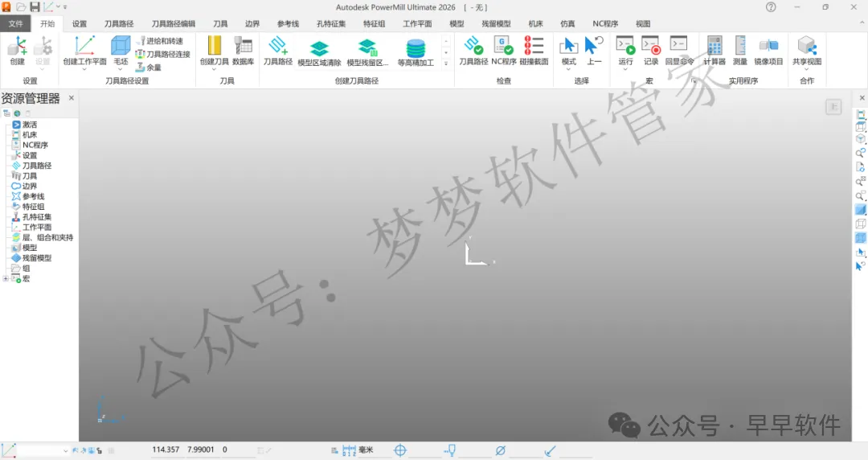This screenshot has width=868, height=460.
Task: Click the NC程序 check icon
Action: [504, 51]
